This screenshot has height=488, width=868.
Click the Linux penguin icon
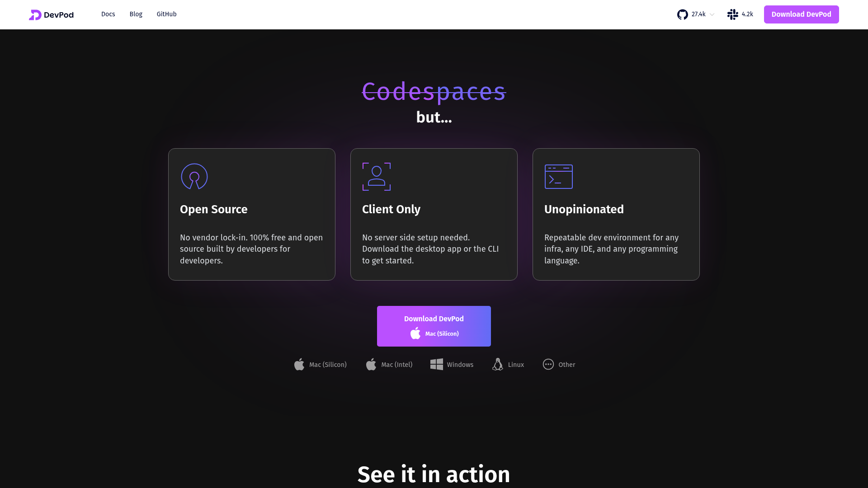pos(497,364)
